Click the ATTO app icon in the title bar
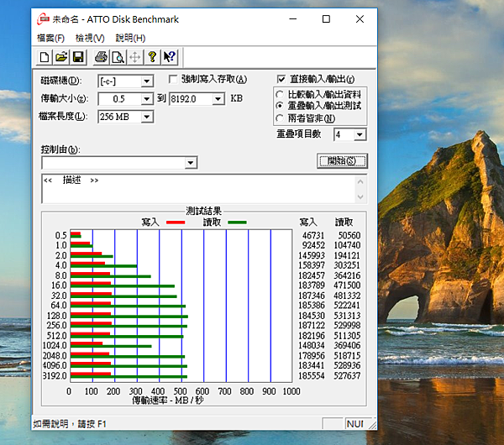Viewport: 504px width, 445px height. click(x=43, y=19)
